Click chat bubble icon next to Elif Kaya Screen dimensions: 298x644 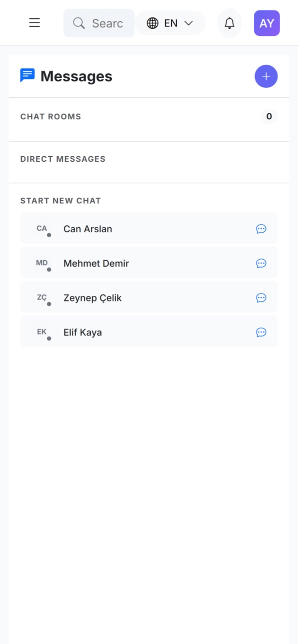[261, 332]
